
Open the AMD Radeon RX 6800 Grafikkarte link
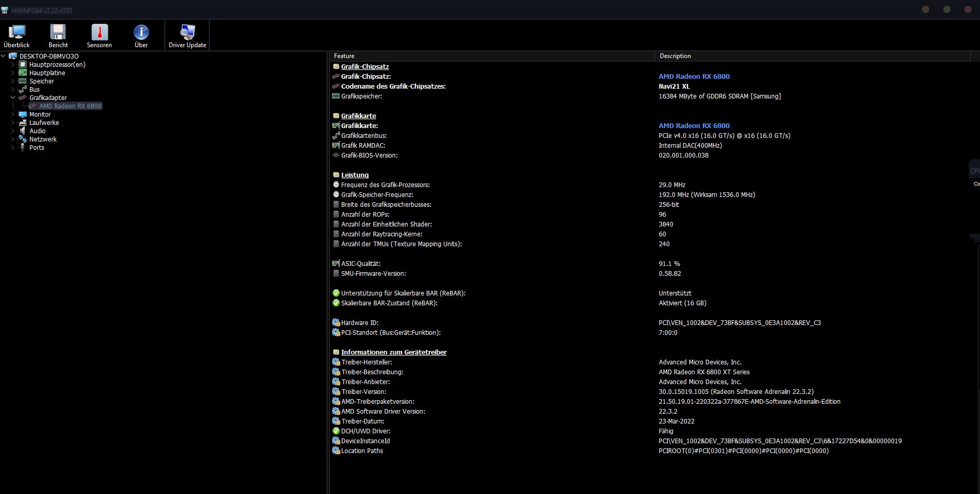click(x=694, y=126)
